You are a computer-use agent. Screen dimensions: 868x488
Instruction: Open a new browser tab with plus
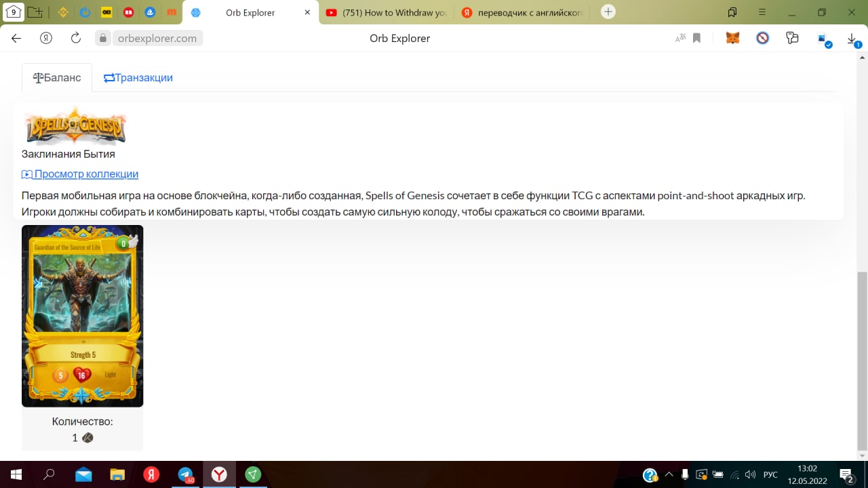coord(608,12)
